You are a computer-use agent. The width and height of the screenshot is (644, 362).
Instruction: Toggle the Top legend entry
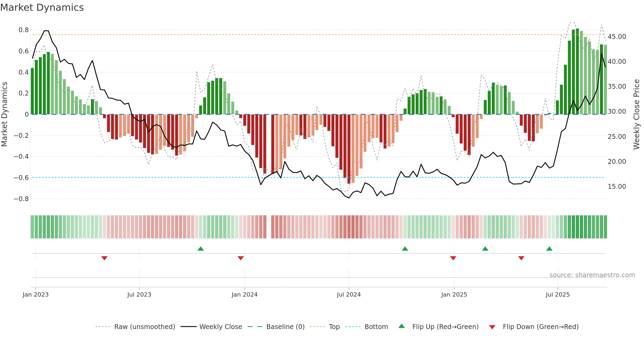325,327
